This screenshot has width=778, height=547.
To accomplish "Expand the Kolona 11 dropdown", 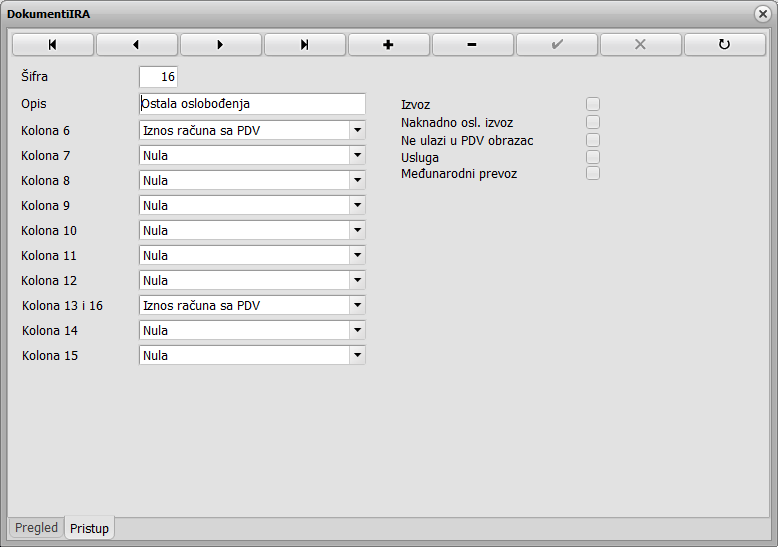I will (357, 255).
